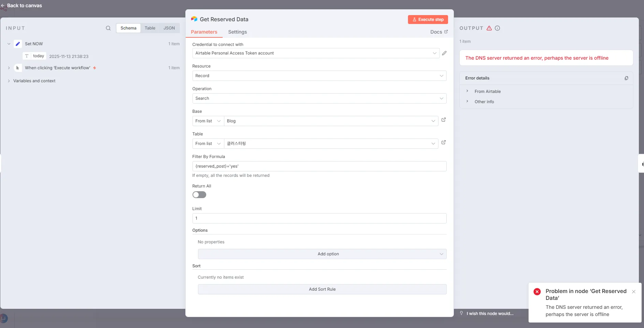Click the search icon in Input panel
The image size is (644, 328).
click(108, 28)
